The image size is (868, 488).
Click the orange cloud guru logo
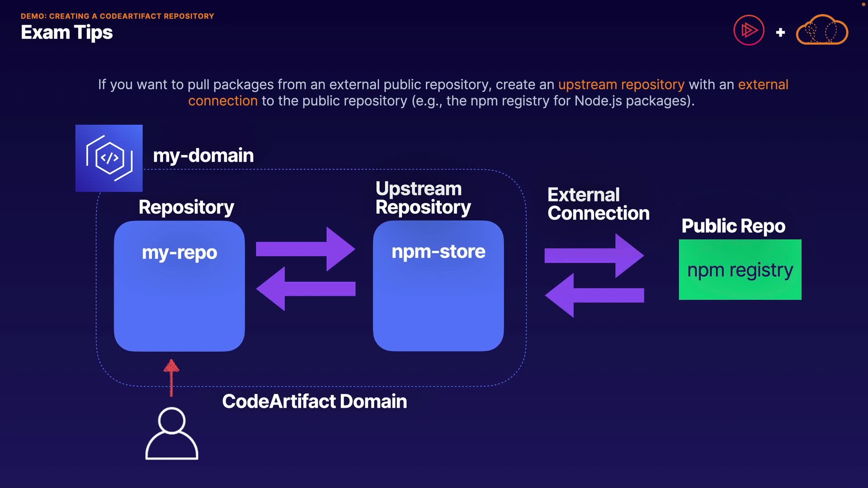[821, 31]
